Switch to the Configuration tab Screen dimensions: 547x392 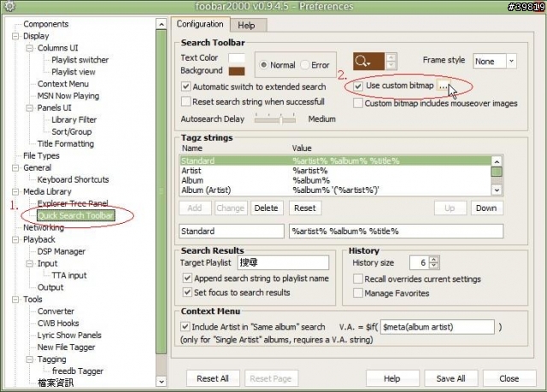(x=200, y=24)
